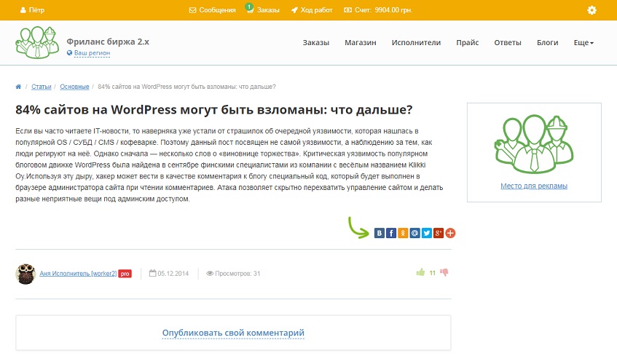
Task: Click the calendar date 05.12.2014
Action: point(169,273)
